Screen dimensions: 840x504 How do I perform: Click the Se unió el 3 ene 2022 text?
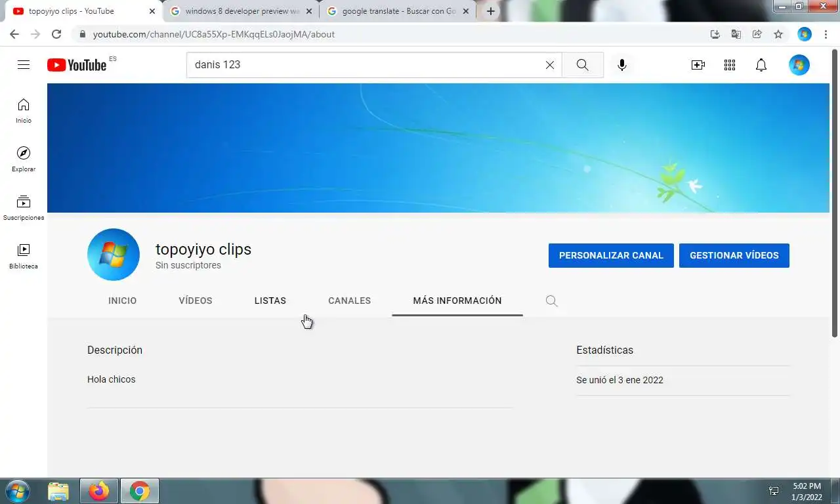coord(619,380)
